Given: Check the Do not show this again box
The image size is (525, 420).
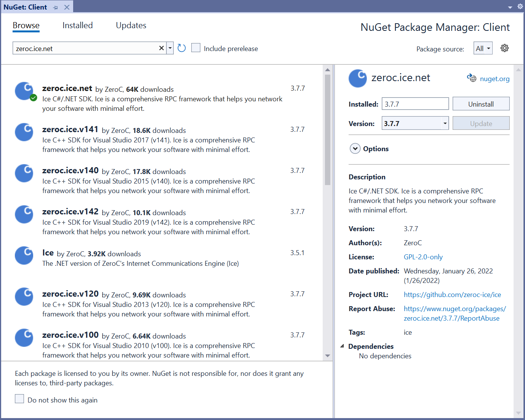Looking at the screenshot, I should tap(19, 399).
